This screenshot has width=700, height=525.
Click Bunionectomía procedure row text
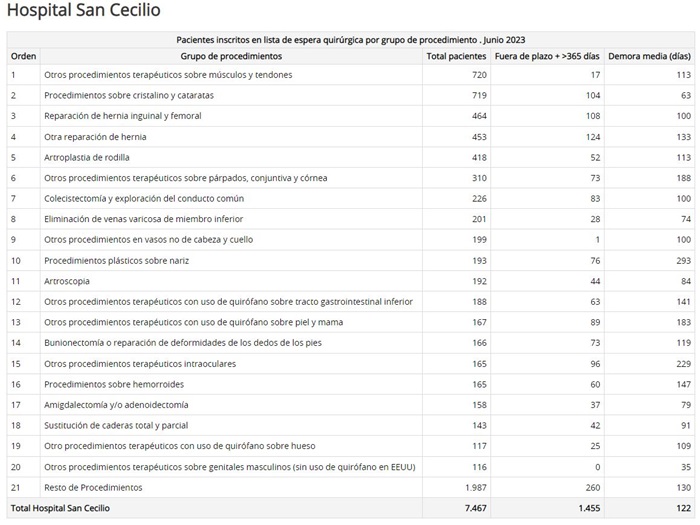[183, 343]
